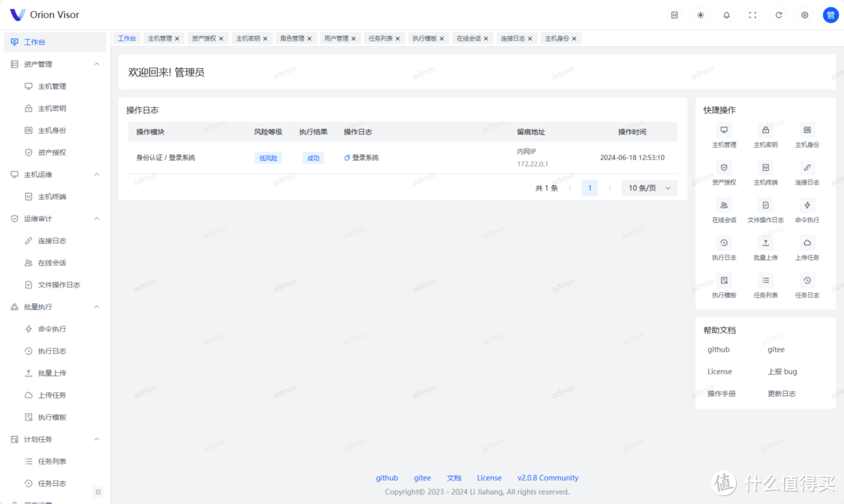The height and width of the screenshot is (504, 844).
Task: Toggle the theme brightness switch
Action: click(700, 14)
